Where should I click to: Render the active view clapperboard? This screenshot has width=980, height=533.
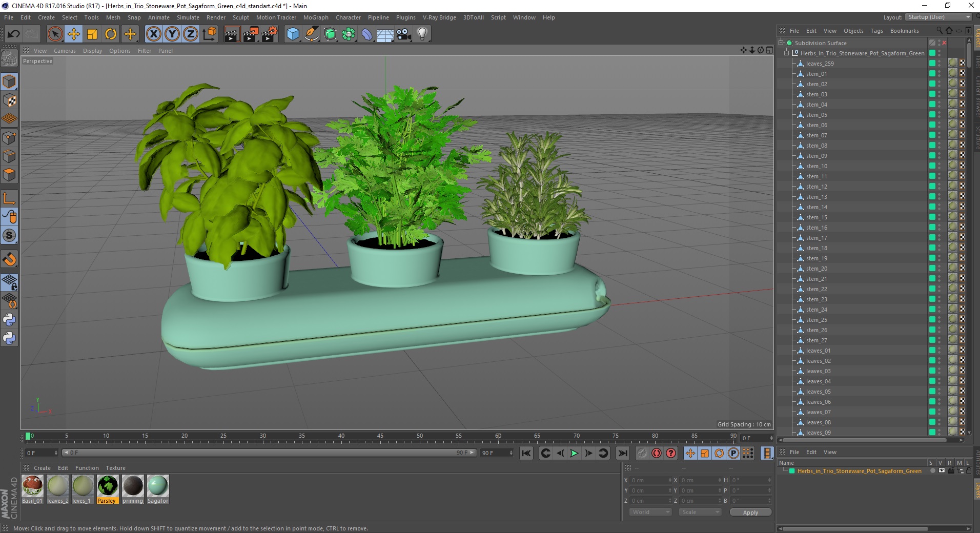coord(232,34)
